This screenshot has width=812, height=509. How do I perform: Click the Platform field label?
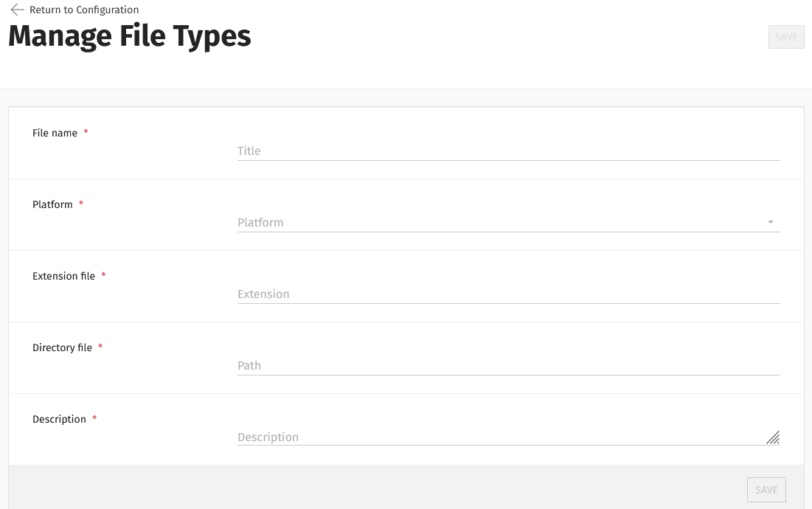tap(52, 204)
